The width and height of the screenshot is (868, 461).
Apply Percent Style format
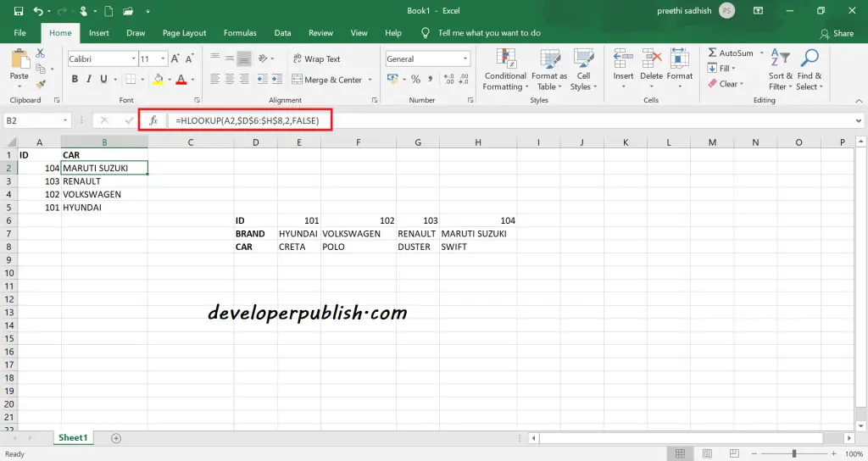point(415,79)
